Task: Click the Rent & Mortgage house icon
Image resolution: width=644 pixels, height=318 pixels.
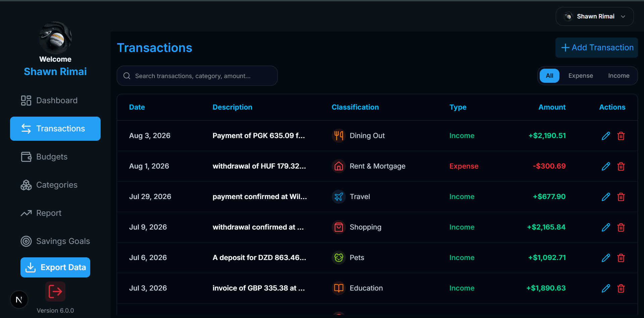Action: pyautogui.click(x=339, y=166)
